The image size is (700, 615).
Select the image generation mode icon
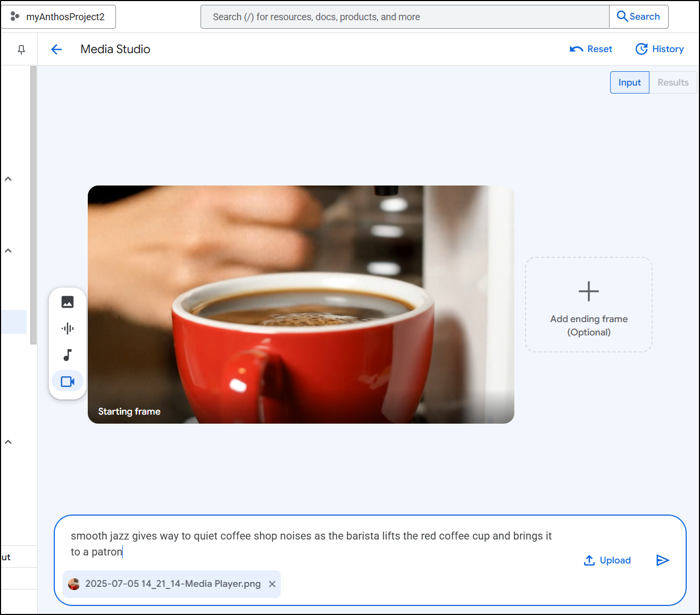coord(68,302)
